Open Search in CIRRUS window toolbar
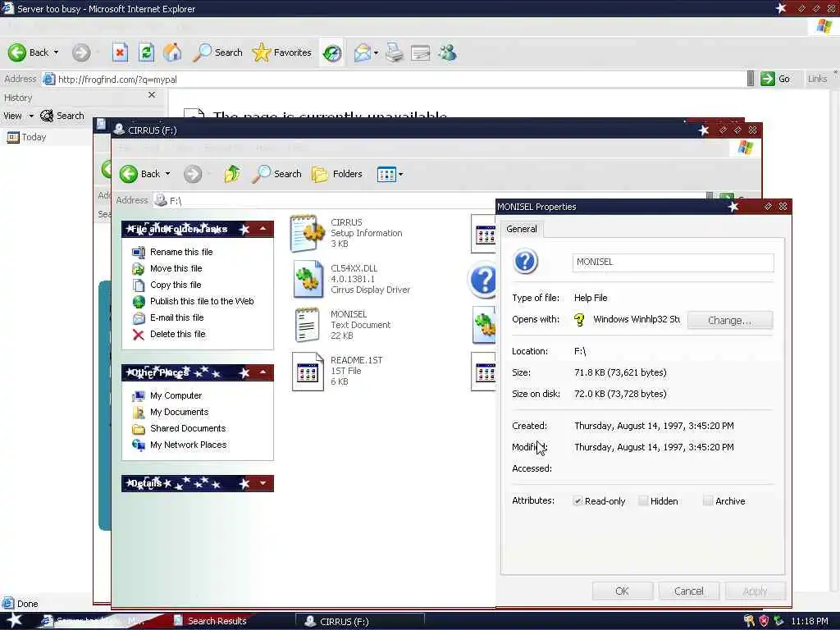 pyautogui.click(x=276, y=174)
